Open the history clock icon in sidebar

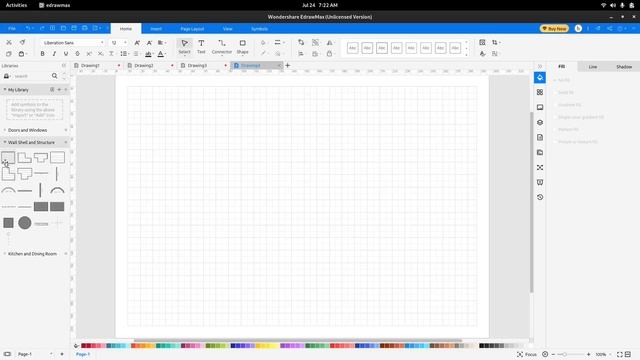pyautogui.click(x=540, y=197)
